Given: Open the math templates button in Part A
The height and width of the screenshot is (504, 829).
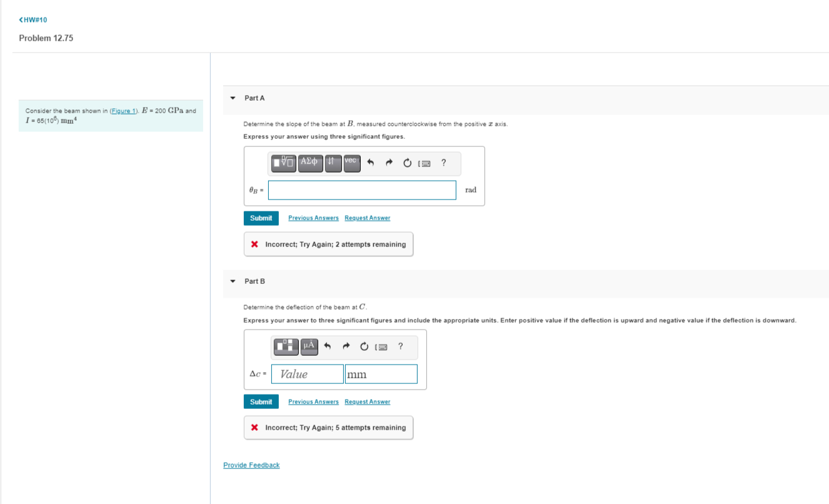Looking at the screenshot, I should (284, 163).
